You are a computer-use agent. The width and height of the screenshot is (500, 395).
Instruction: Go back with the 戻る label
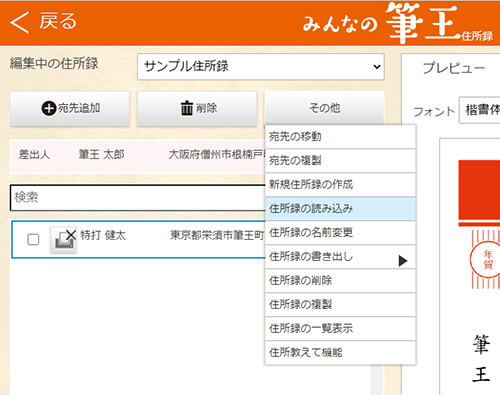pos(58,21)
